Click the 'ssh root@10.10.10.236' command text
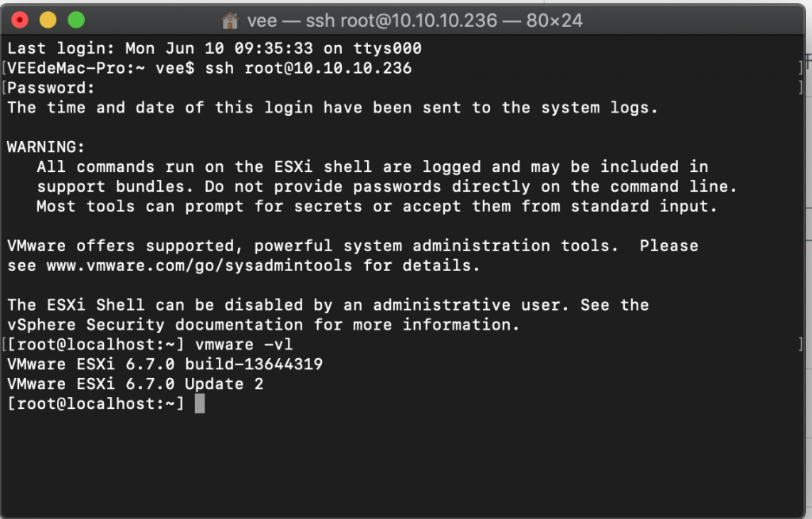812x519 pixels. (x=308, y=68)
